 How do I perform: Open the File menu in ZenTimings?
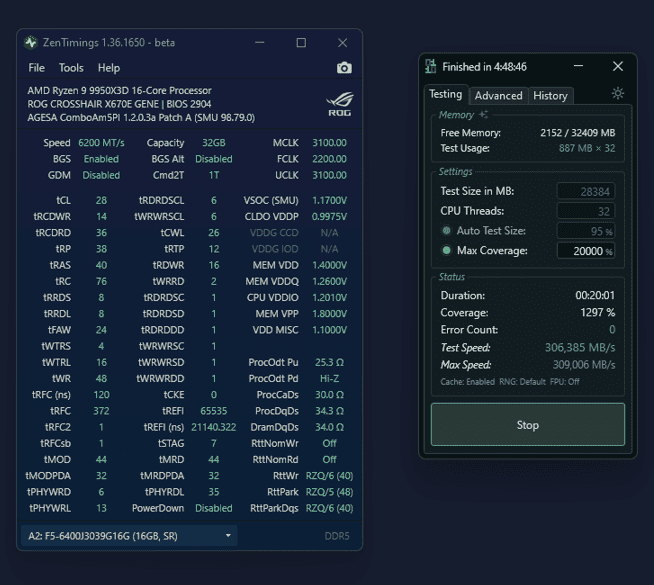(x=36, y=68)
